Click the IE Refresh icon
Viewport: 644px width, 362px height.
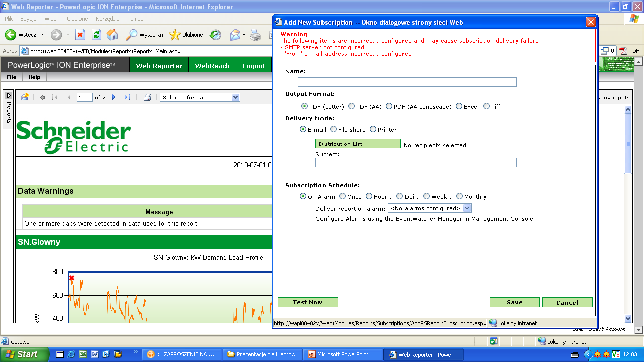click(96, 35)
